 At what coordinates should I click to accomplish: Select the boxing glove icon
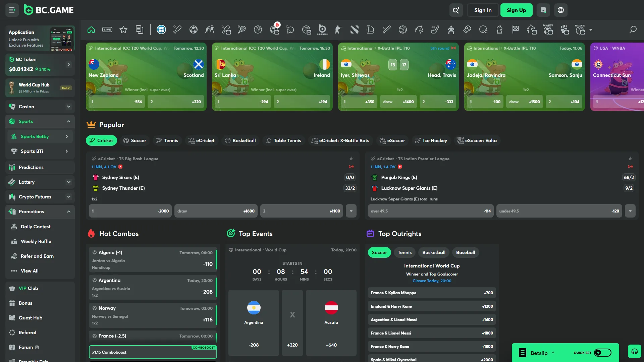pos(467,29)
